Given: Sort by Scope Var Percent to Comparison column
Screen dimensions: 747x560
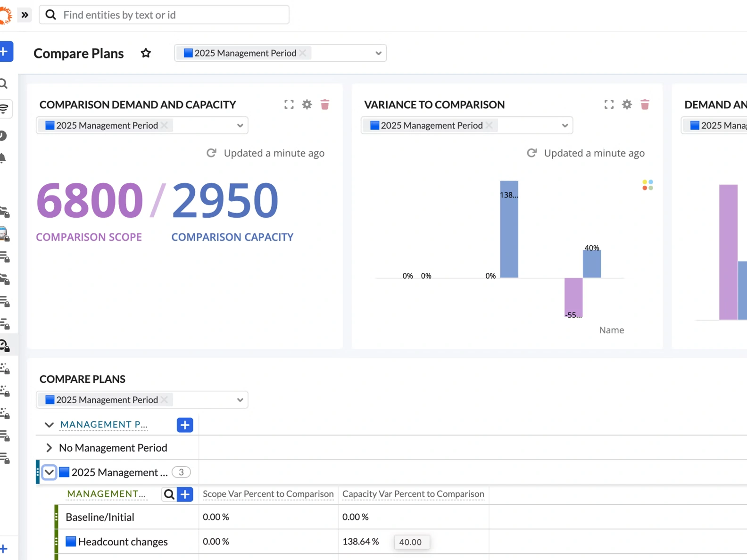Looking at the screenshot, I should pyautogui.click(x=268, y=494).
